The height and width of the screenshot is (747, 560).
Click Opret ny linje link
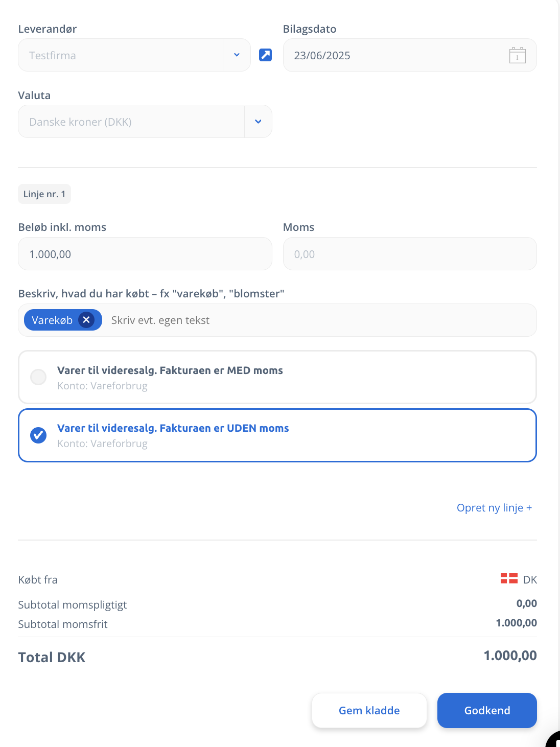click(494, 508)
